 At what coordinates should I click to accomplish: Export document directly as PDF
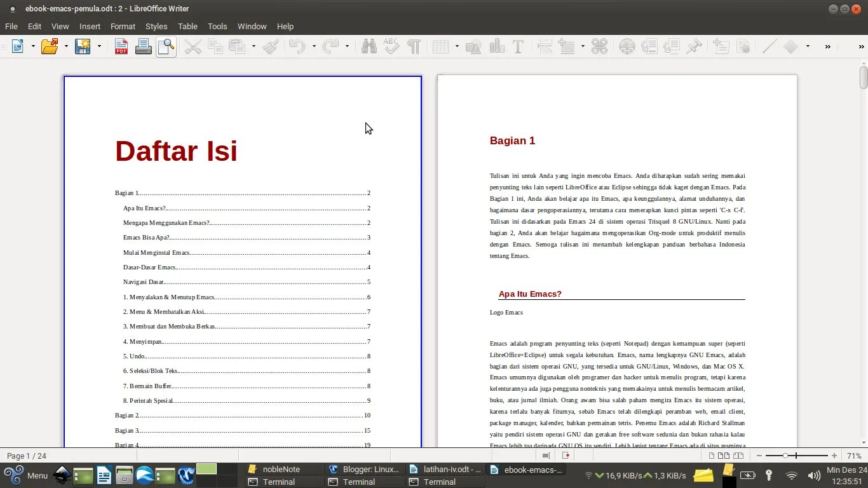tap(121, 46)
